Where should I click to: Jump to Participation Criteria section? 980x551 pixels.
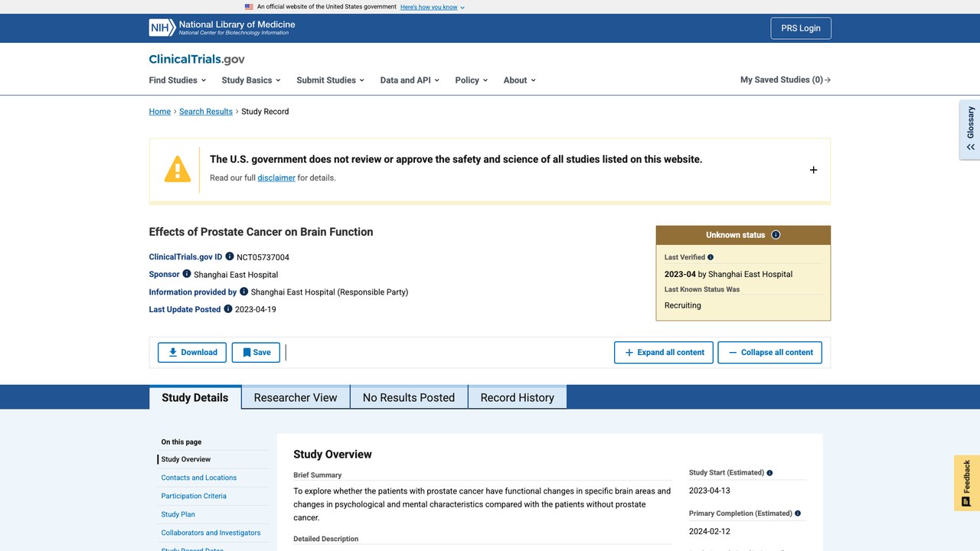194,496
